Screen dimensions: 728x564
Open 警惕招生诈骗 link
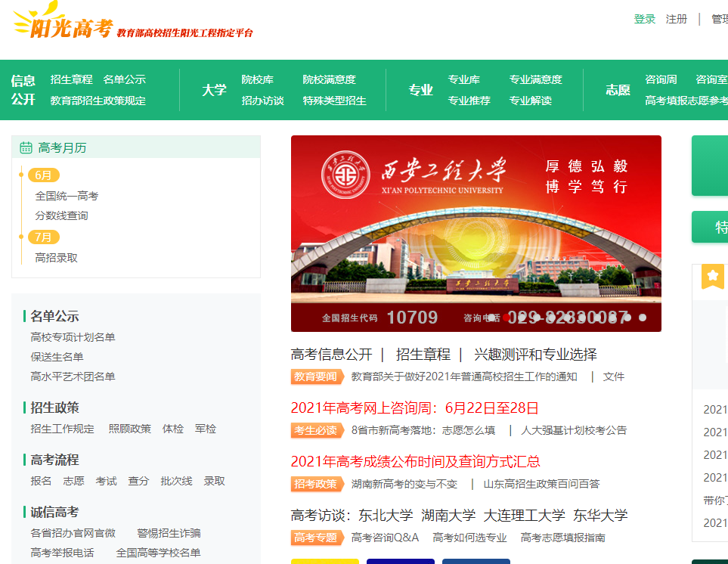click(169, 533)
